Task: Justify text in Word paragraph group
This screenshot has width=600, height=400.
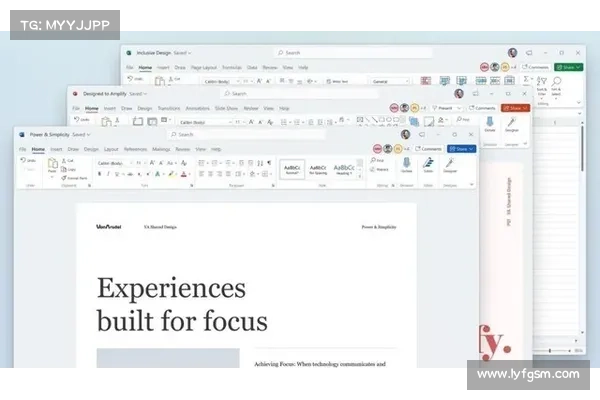Action: tap(228, 174)
